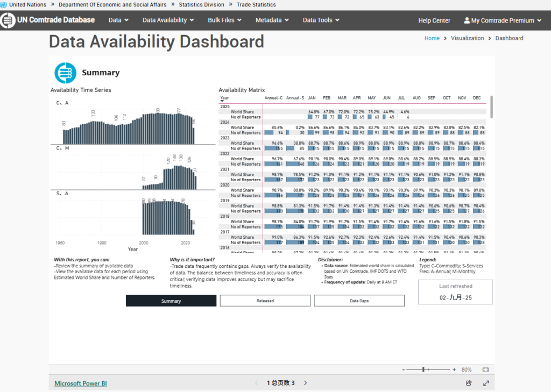The image size is (551, 392).
Task: Open the Help Center link
Action: pyautogui.click(x=434, y=20)
